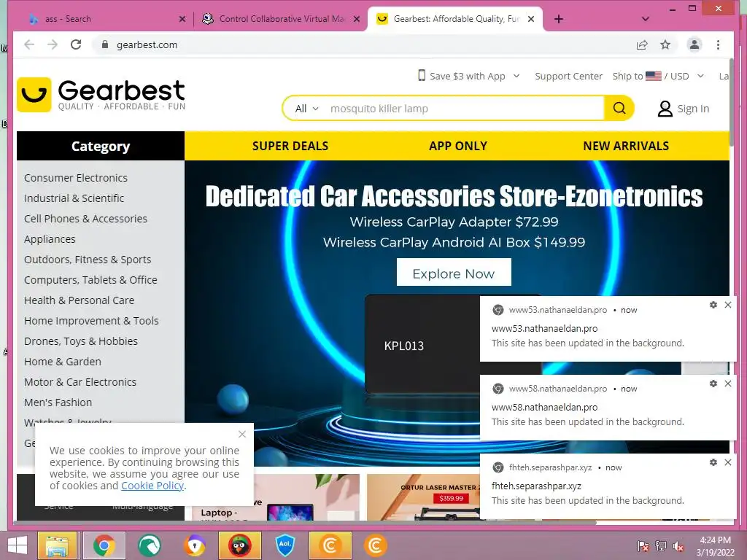The width and height of the screenshot is (747, 560).
Task: Click the green swirl browser taskbar icon
Action: [150, 545]
